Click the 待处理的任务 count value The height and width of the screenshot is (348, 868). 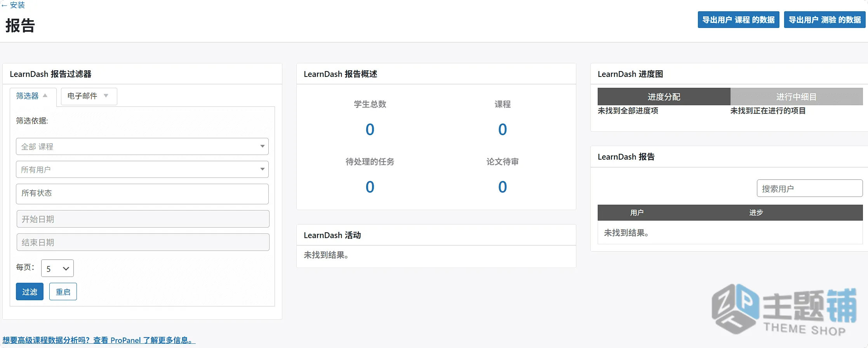point(370,187)
